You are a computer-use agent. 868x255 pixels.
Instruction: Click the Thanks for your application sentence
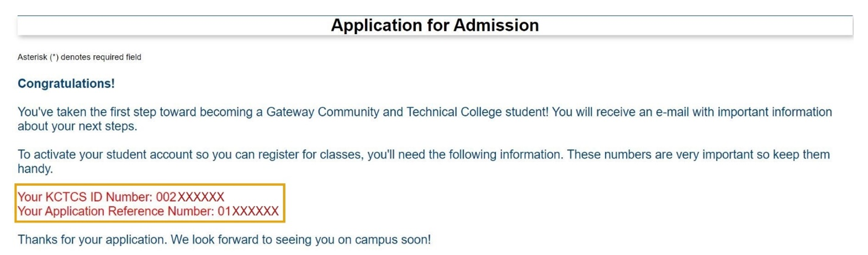click(x=92, y=240)
